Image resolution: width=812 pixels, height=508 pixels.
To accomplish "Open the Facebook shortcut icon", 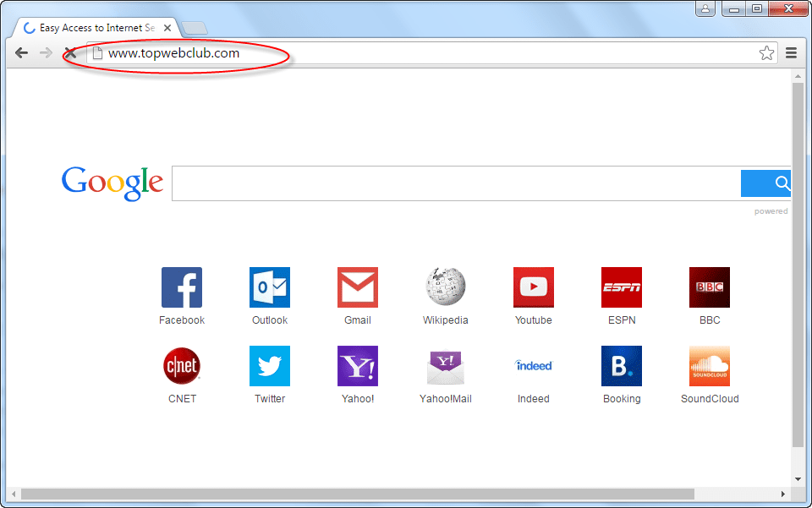I will (182, 287).
